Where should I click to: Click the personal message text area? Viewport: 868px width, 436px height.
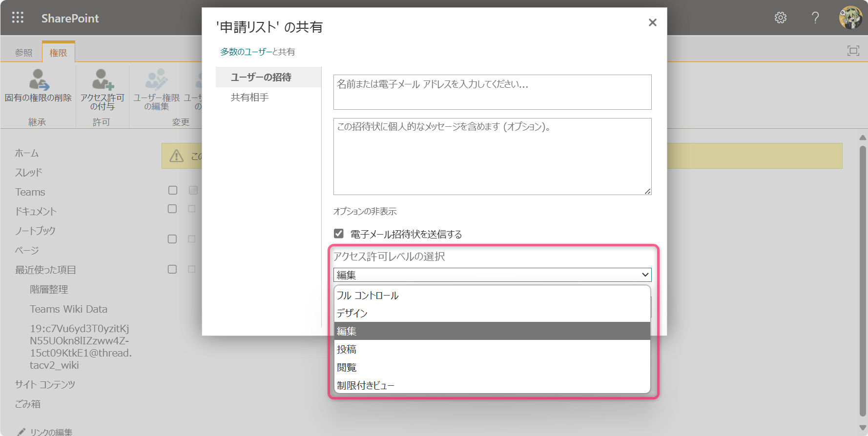pos(492,157)
